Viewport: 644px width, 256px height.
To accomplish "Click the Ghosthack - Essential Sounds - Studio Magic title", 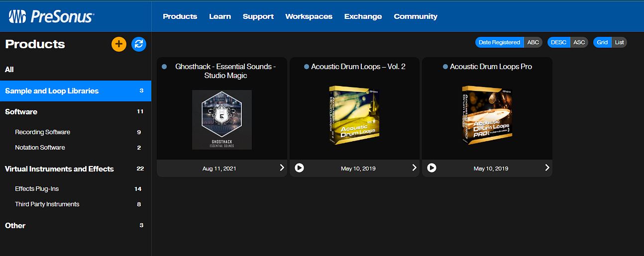I will pos(225,71).
